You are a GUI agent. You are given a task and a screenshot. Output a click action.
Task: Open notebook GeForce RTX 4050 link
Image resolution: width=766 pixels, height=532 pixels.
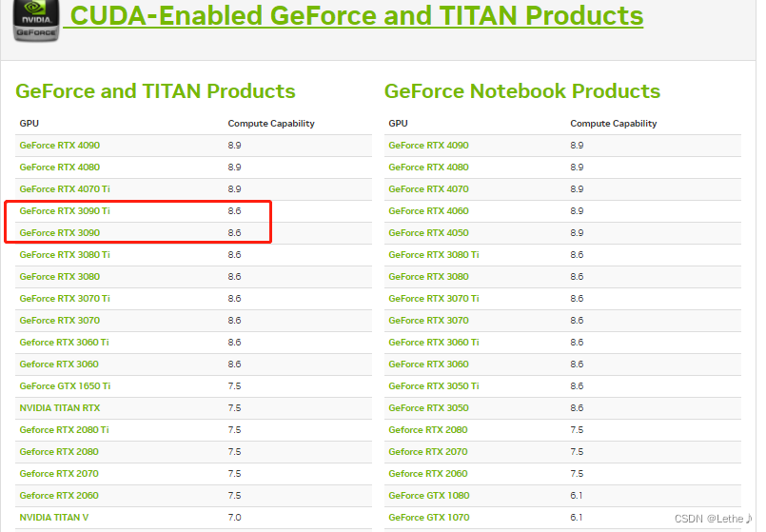pos(428,233)
